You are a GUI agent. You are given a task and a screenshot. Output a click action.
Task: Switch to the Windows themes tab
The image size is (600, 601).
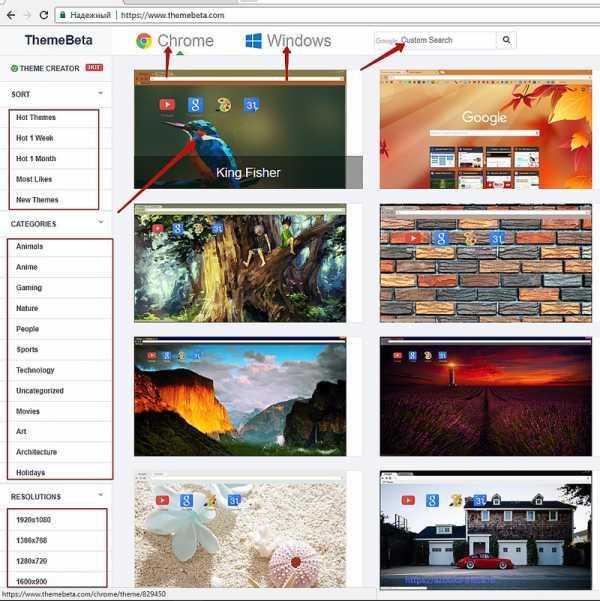[x=299, y=41]
